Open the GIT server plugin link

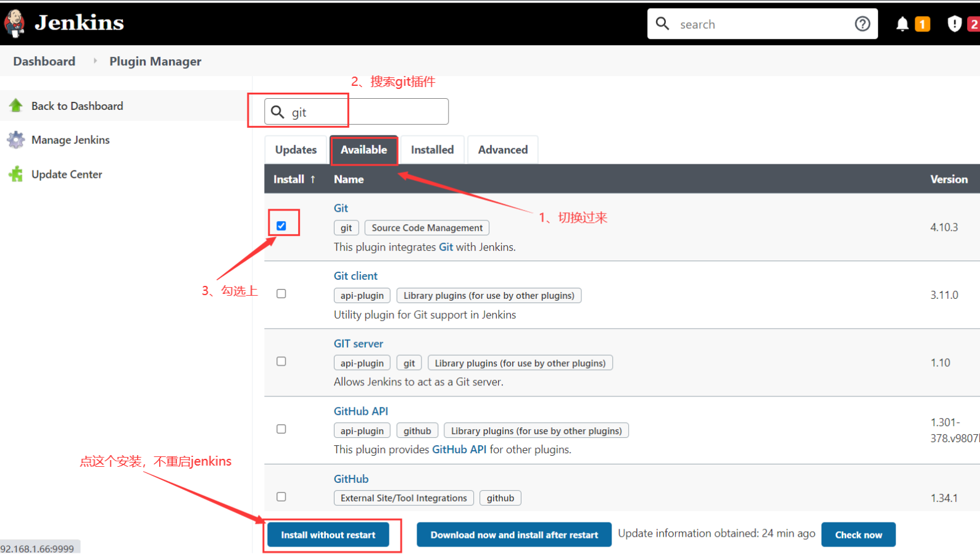(x=359, y=343)
